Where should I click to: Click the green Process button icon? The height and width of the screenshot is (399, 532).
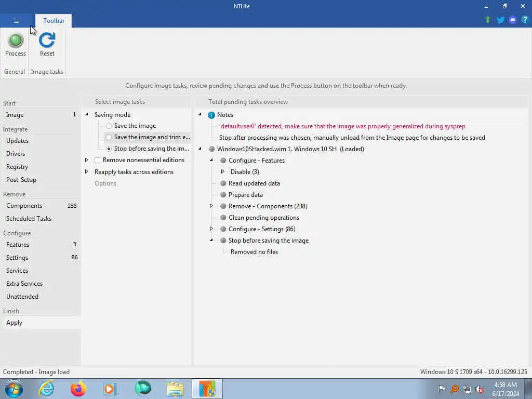click(x=15, y=40)
